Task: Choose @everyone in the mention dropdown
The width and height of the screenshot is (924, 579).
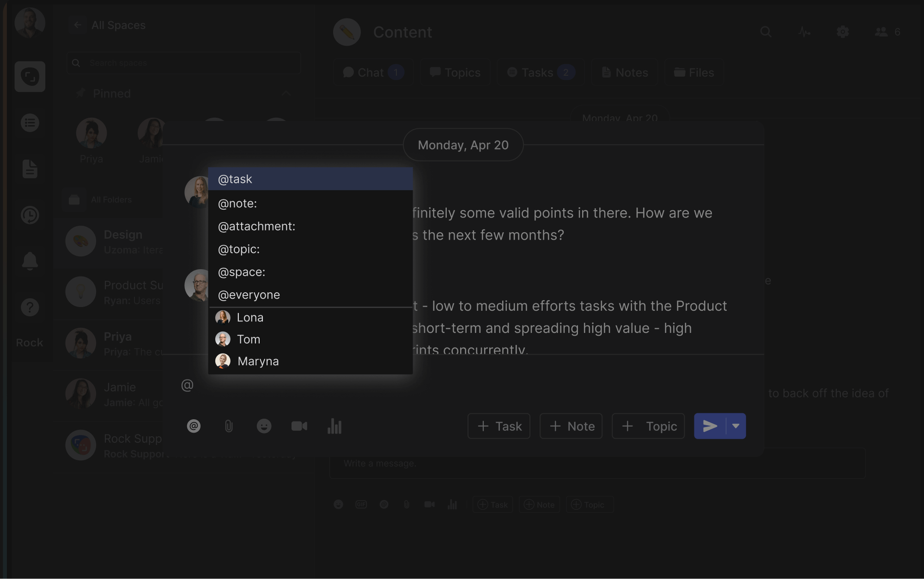Action: (249, 295)
